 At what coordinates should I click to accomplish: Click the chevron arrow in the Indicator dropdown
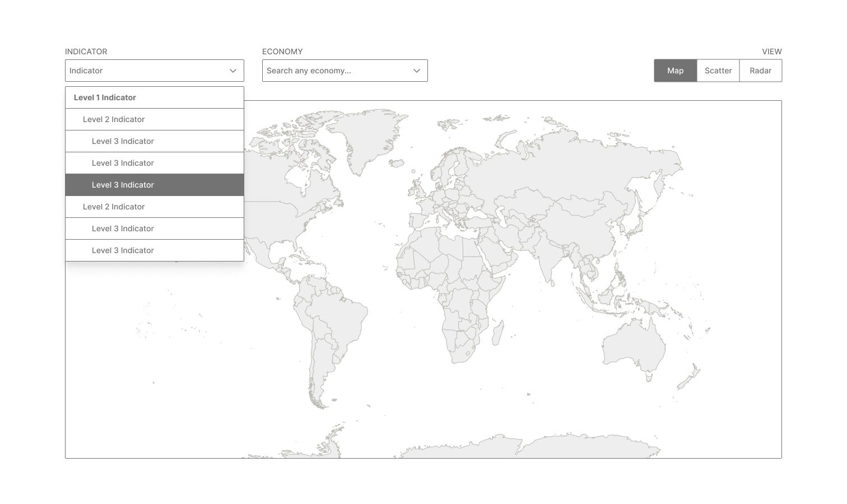pos(233,71)
